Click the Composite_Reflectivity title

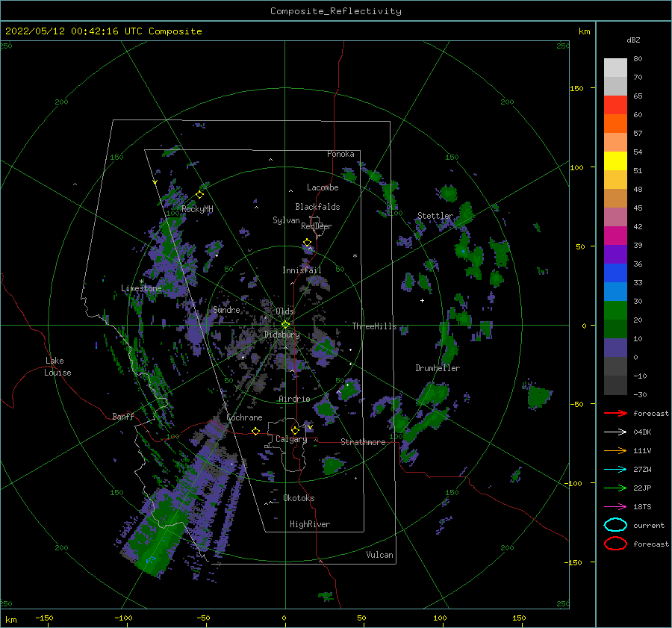pyautogui.click(x=336, y=11)
